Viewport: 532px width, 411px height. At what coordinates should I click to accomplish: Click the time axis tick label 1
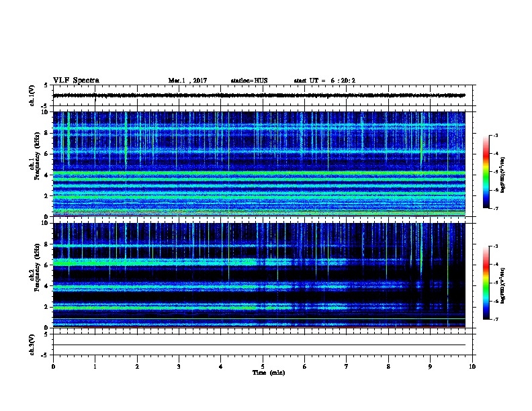[x=95, y=367]
